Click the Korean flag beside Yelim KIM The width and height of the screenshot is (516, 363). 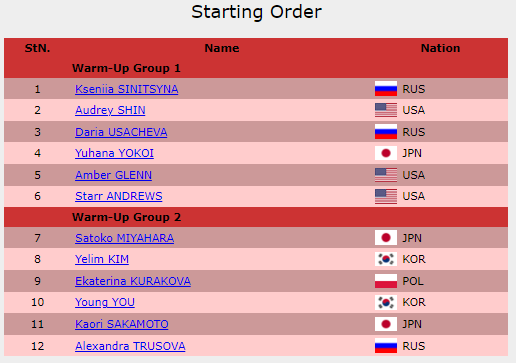coord(386,259)
